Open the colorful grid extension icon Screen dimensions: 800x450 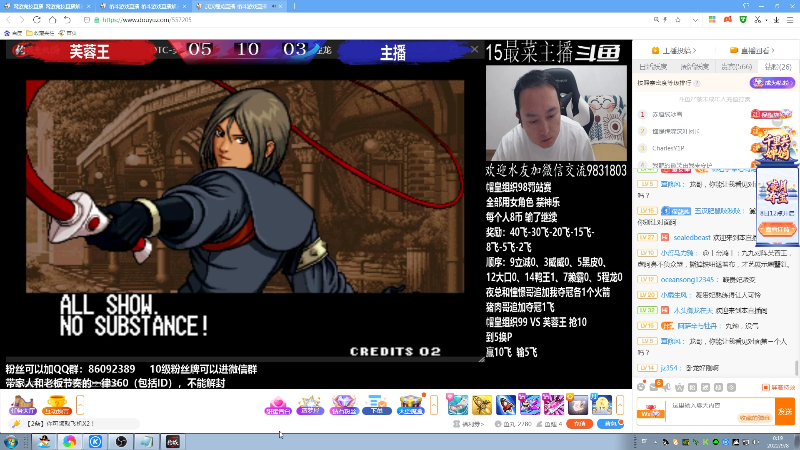click(712, 19)
